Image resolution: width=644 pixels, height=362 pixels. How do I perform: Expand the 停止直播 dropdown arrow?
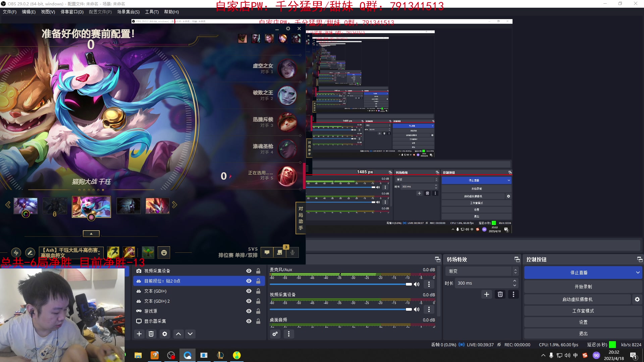pyautogui.click(x=638, y=273)
